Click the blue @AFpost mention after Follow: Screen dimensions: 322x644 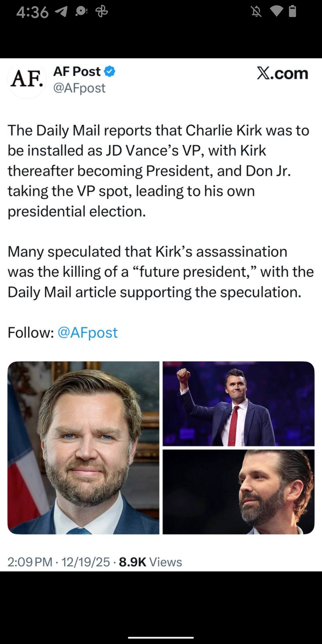88,332
